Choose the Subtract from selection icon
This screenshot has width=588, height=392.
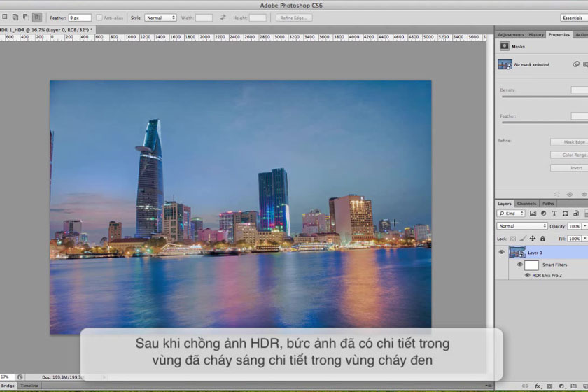pyautogui.click(x=25, y=17)
